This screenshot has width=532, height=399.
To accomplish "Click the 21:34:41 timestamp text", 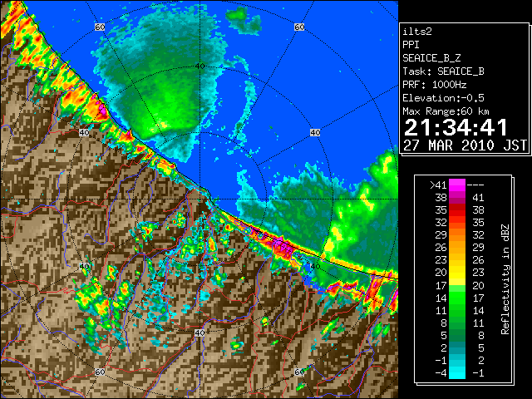I will (x=456, y=127).
